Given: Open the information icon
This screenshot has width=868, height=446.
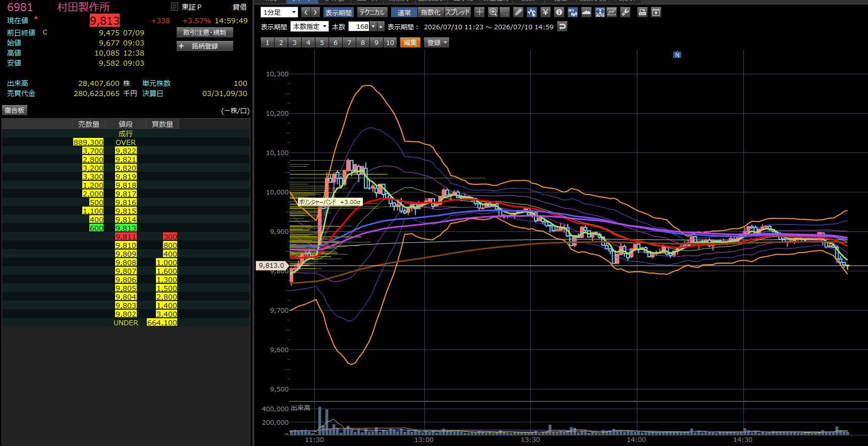Looking at the screenshot, I should point(559,12).
